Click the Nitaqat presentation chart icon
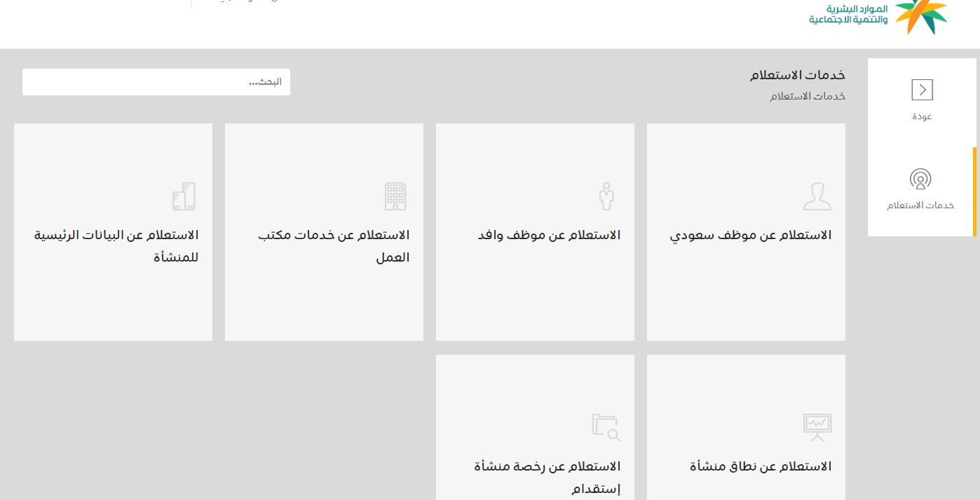Viewport: 980px width, 500px height. 817,427
